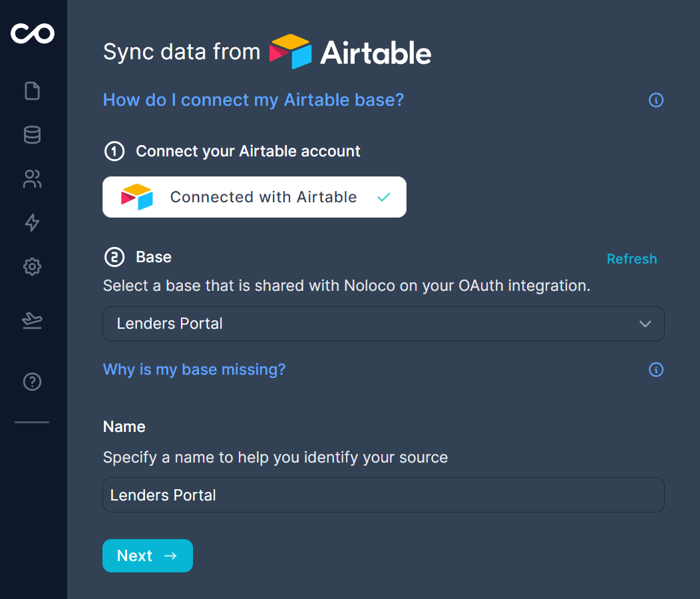Image resolution: width=700 pixels, height=599 pixels.
Task: Expand "Why is my base missing?"
Action: [194, 369]
